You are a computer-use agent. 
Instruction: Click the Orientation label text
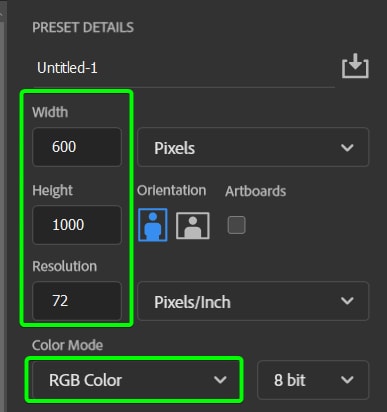click(x=171, y=191)
